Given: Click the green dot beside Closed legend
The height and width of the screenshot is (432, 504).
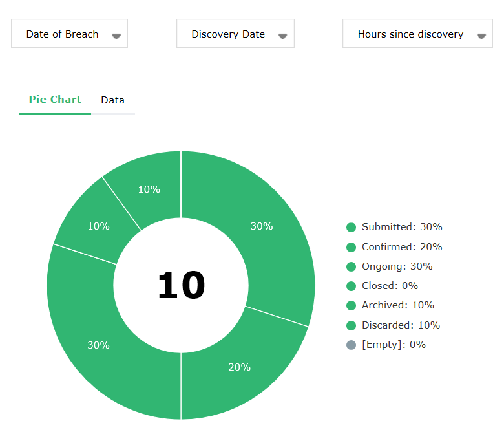Looking at the screenshot, I should (x=352, y=286).
